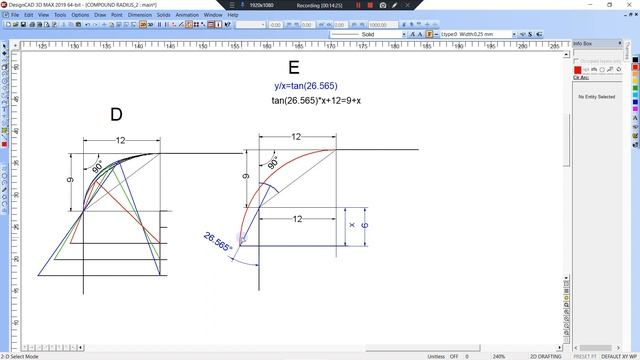
Task: Click the context help arrow icon
Action: [227, 24]
